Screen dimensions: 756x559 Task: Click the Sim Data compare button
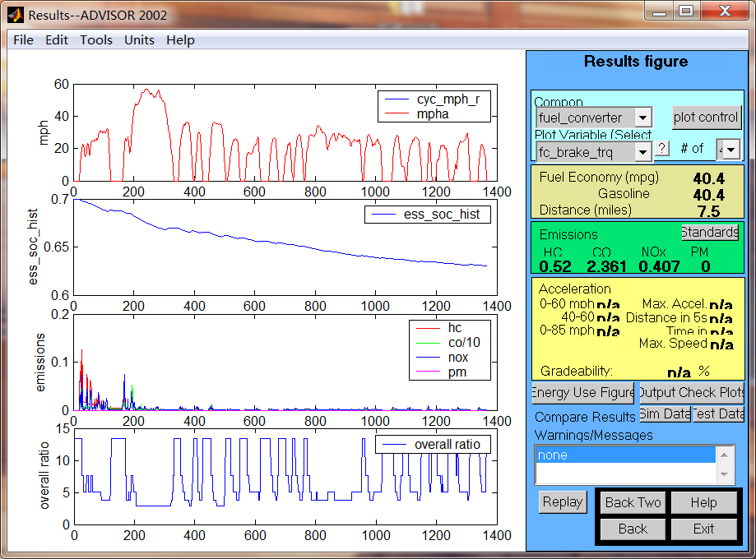[665, 413]
